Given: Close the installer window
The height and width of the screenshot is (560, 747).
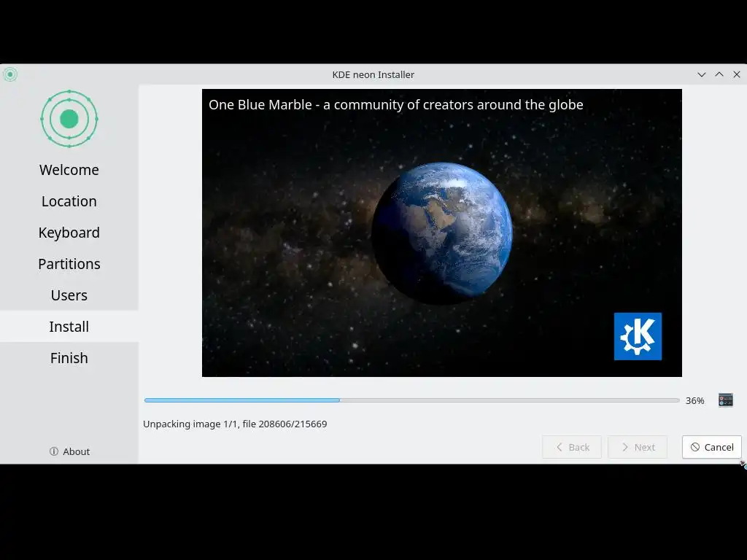Looking at the screenshot, I should [737, 74].
